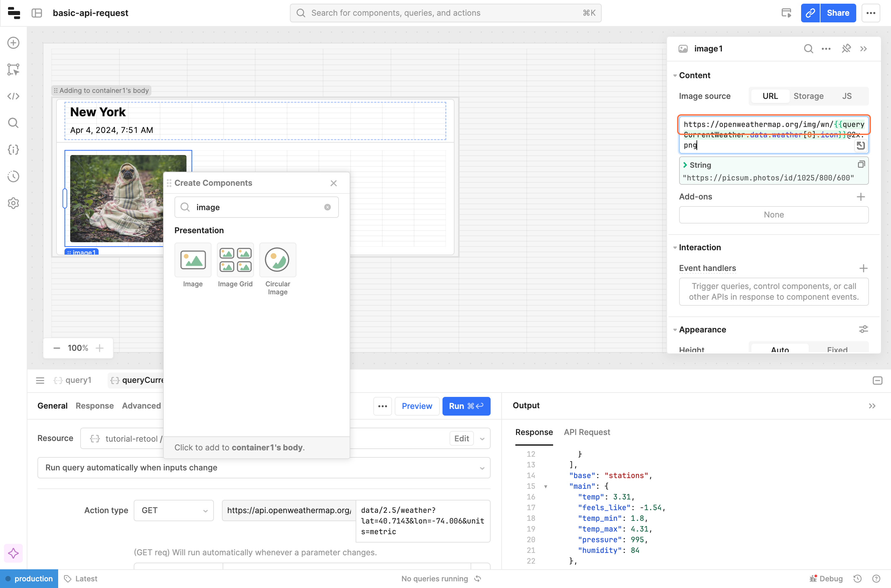Open the Advanced query tab
This screenshot has width=891, height=588.
click(141, 406)
